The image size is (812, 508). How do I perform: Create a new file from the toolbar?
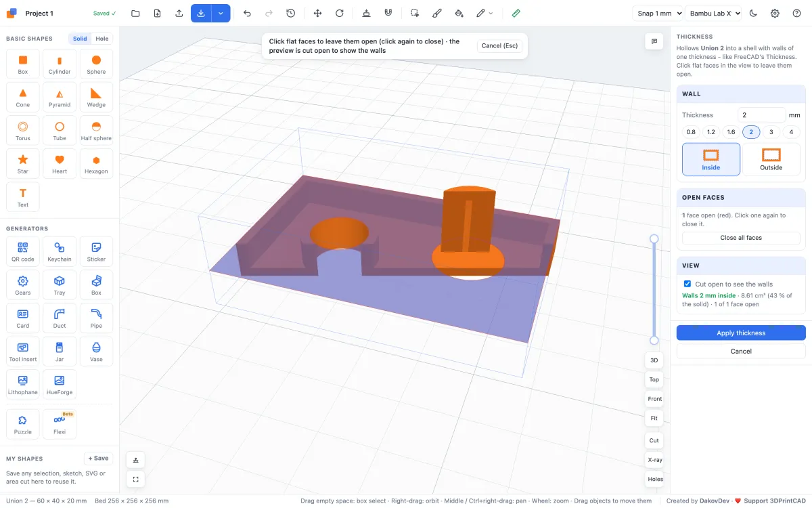(x=157, y=13)
